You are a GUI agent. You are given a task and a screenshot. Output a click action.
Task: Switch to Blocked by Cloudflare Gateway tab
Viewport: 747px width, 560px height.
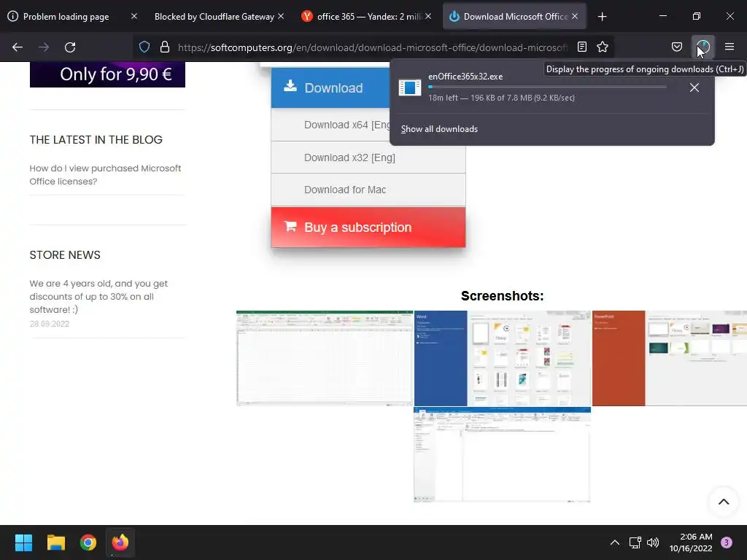[214, 17]
